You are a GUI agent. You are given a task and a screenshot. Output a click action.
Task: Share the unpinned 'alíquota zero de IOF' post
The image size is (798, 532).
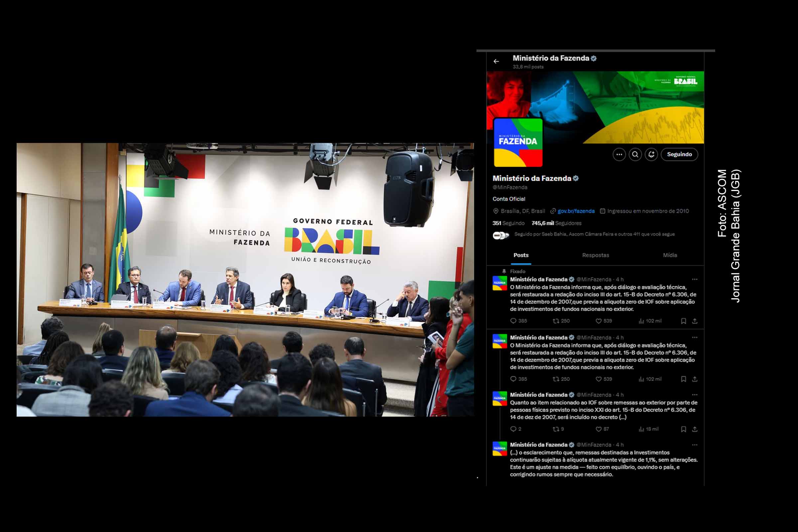[695, 379]
